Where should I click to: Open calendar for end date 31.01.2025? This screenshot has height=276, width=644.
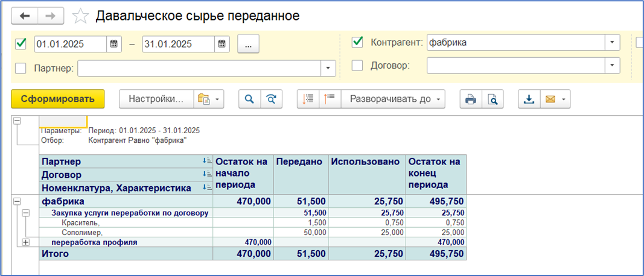[x=222, y=44]
